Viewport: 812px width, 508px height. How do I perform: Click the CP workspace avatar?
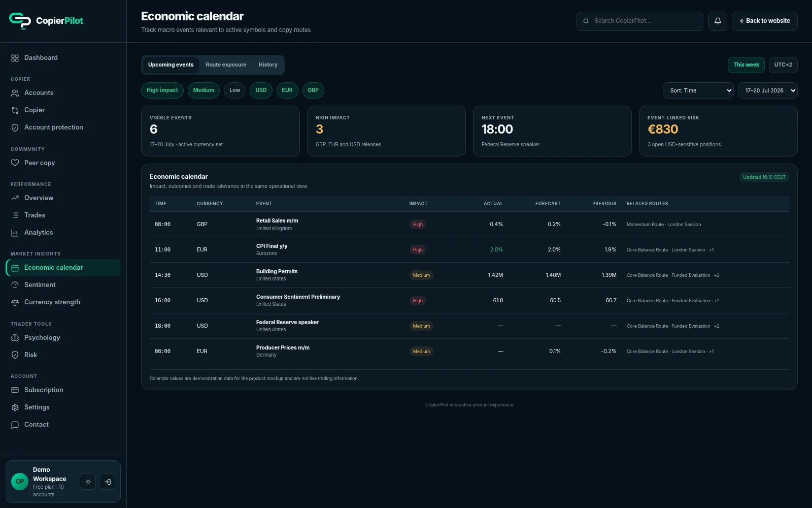(20, 482)
